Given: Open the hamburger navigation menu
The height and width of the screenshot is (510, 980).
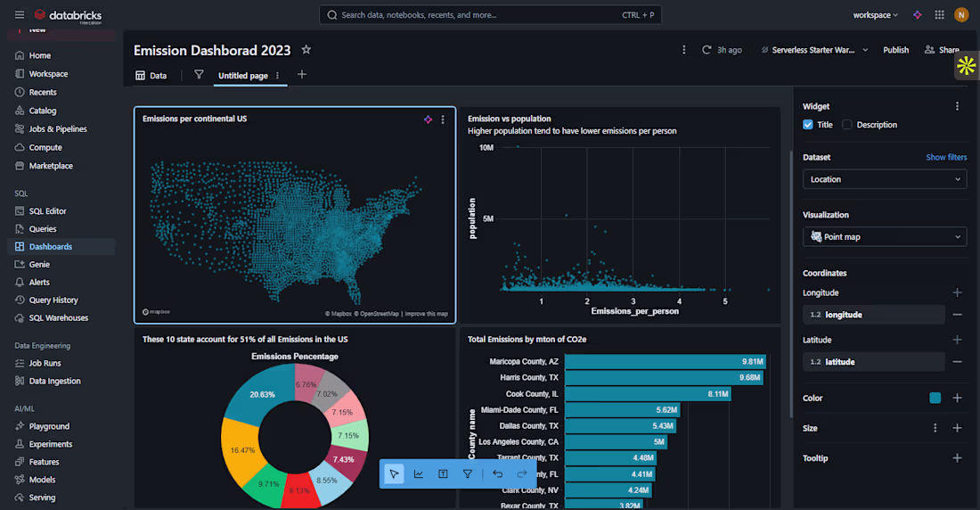Looking at the screenshot, I should click(20, 14).
